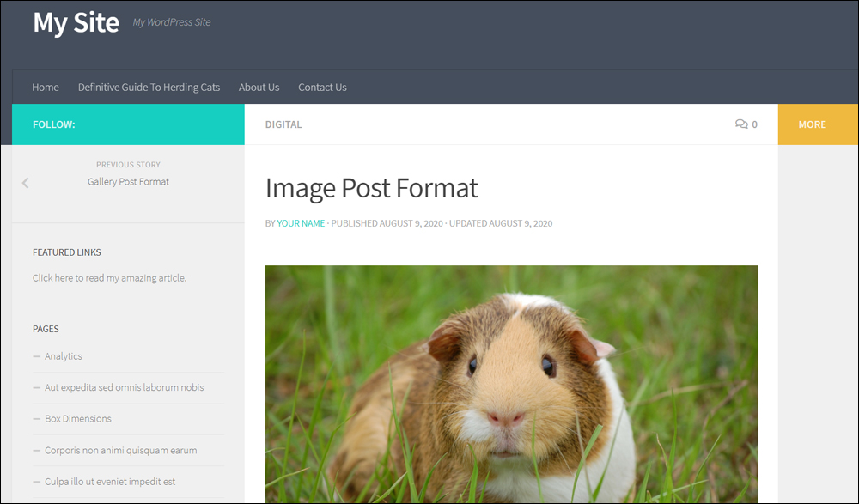Click YOUR NAME author link
859x504 pixels.
coord(301,223)
